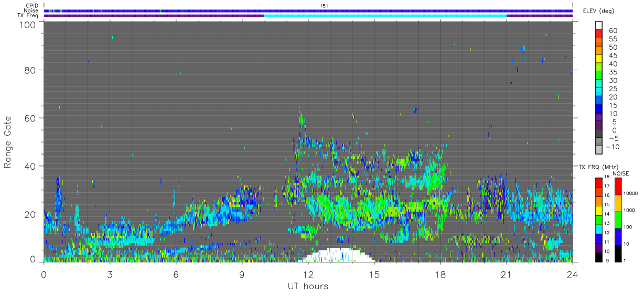Click the CPID value 151
The height and width of the screenshot is (297, 644).
click(x=324, y=6)
